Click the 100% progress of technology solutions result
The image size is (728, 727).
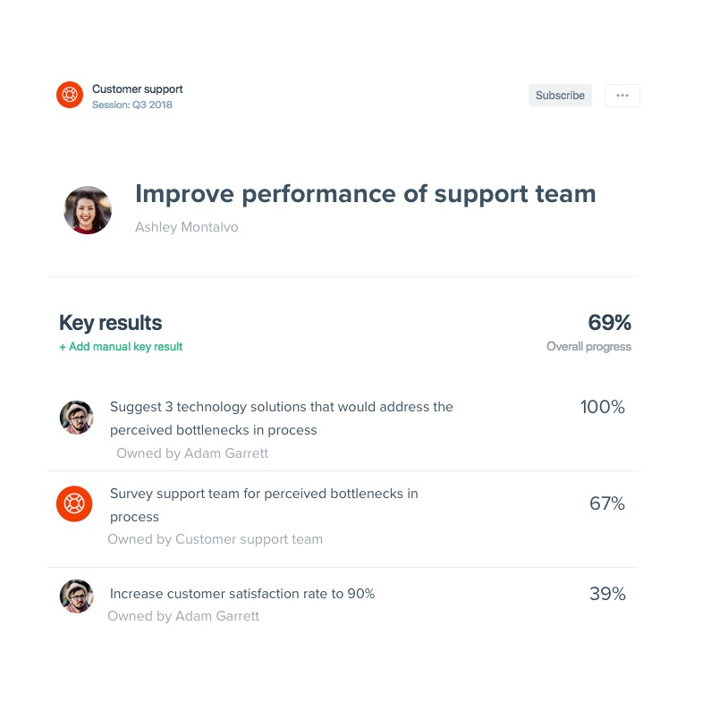point(602,408)
